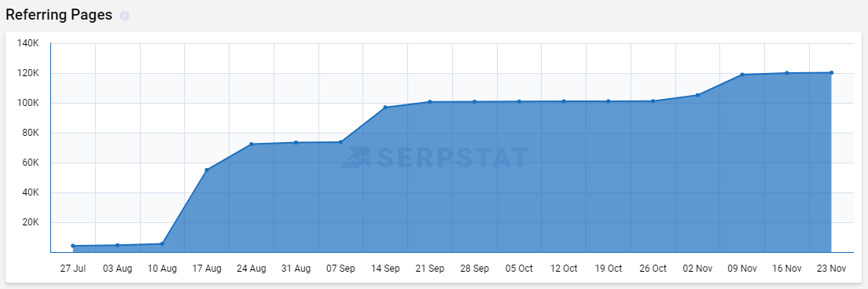
Task: Click the 28 Sep x-axis label
Action: point(474,269)
